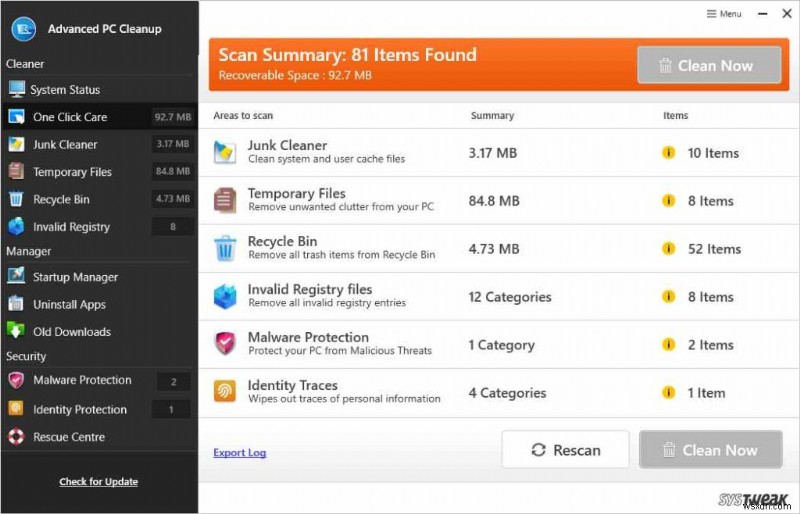Click '4 Categories' summary text
800x514 pixels.
[507, 393]
